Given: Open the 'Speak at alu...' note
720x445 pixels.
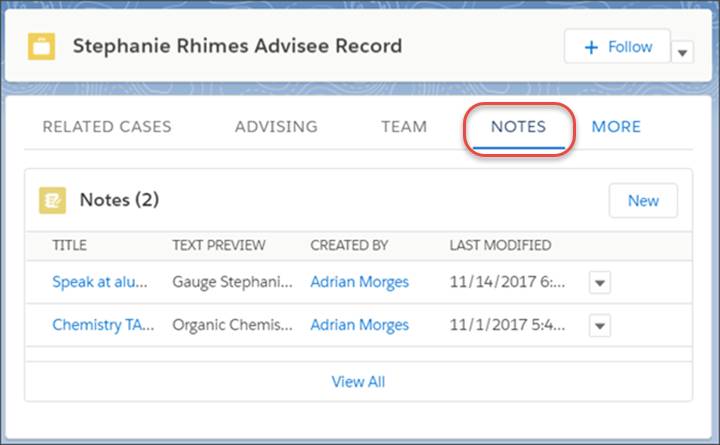Looking at the screenshot, I should [x=100, y=282].
